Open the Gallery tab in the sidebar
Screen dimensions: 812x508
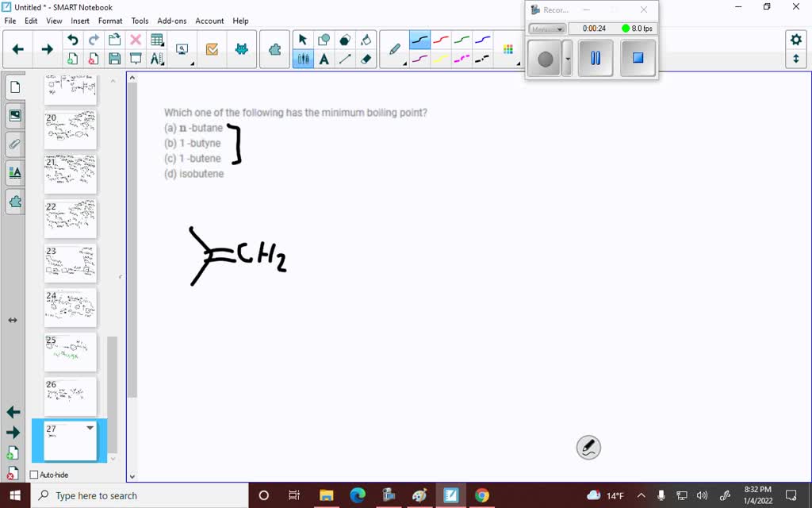[x=14, y=115]
